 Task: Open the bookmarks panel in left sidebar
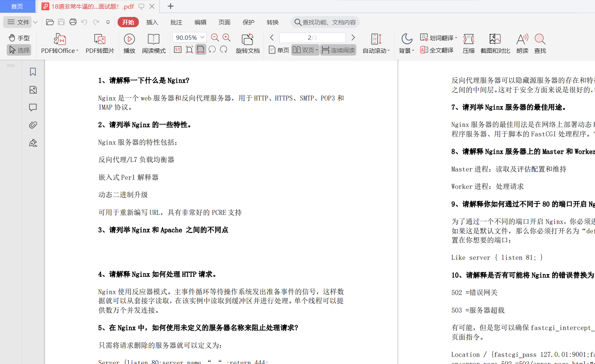32,72
